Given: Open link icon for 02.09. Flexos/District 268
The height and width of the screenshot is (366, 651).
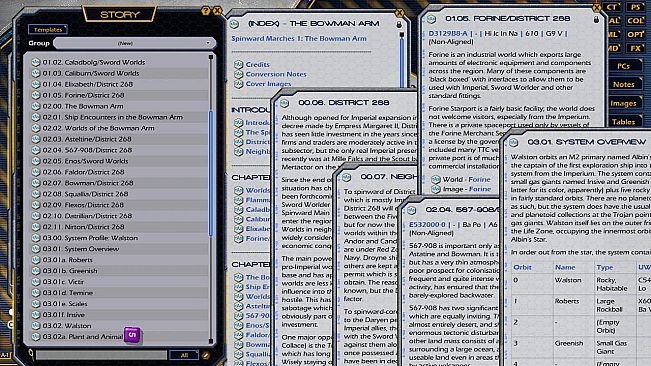Looking at the screenshot, I should point(36,205).
